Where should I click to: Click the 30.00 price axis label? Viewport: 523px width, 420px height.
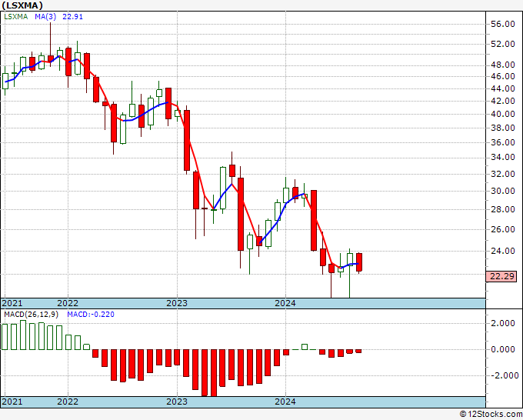tap(503, 191)
